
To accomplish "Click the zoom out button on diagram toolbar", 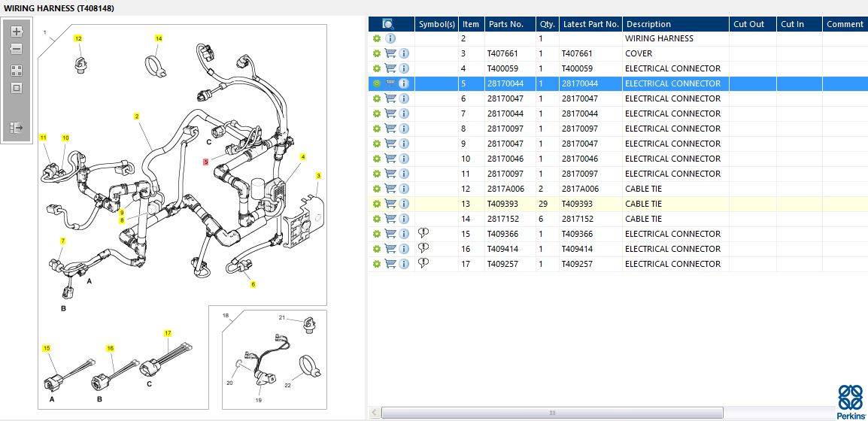I will click(x=17, y=49).
